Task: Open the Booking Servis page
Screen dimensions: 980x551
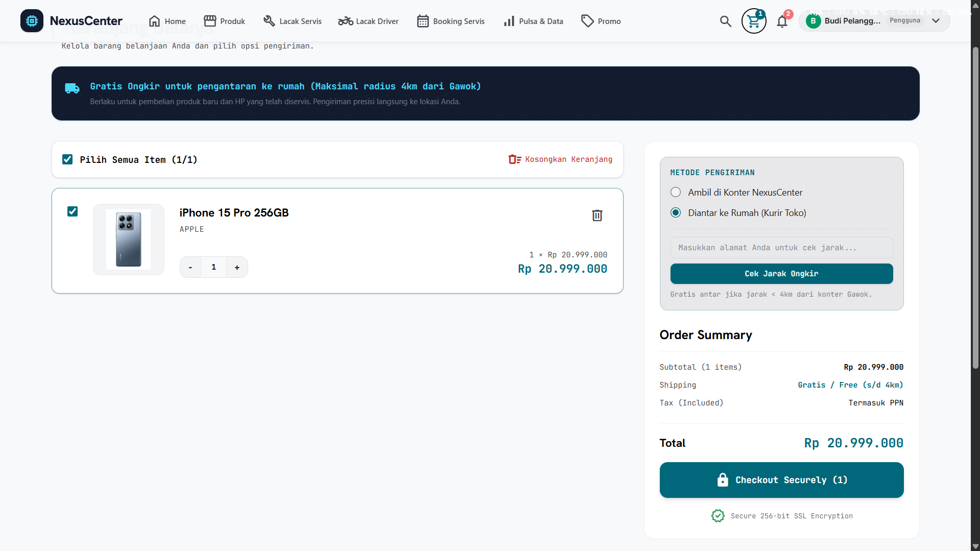Action: (450, 21)
